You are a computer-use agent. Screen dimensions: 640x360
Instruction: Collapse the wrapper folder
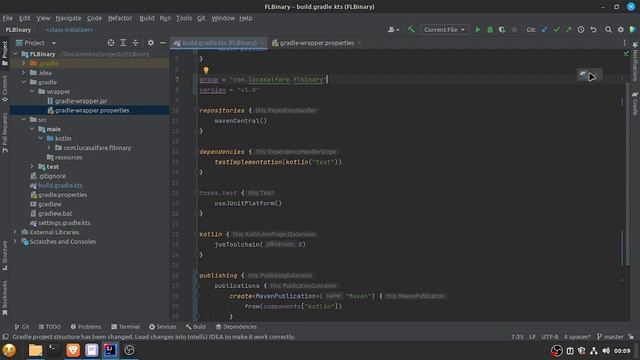click(x=32, y=91)
